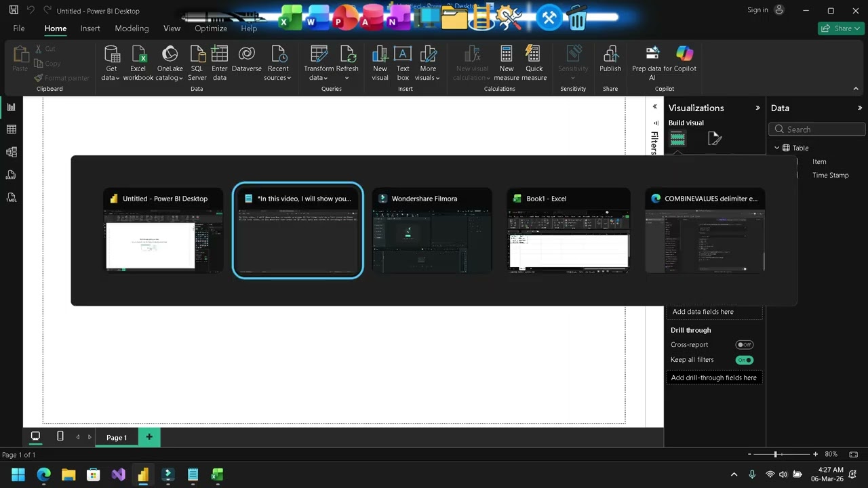Open the View ribbon tab
Viewport: 868px width, 488px height.
pos(172,28)
